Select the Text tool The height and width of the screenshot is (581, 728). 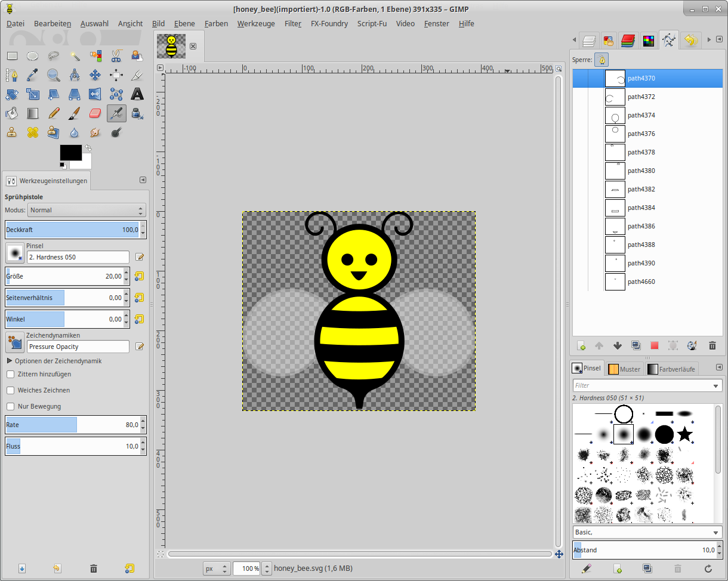point(137,94)
